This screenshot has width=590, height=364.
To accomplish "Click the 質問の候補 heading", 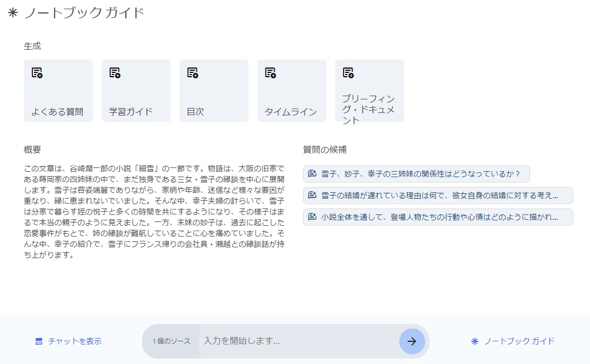I will (x=325, y=150).
